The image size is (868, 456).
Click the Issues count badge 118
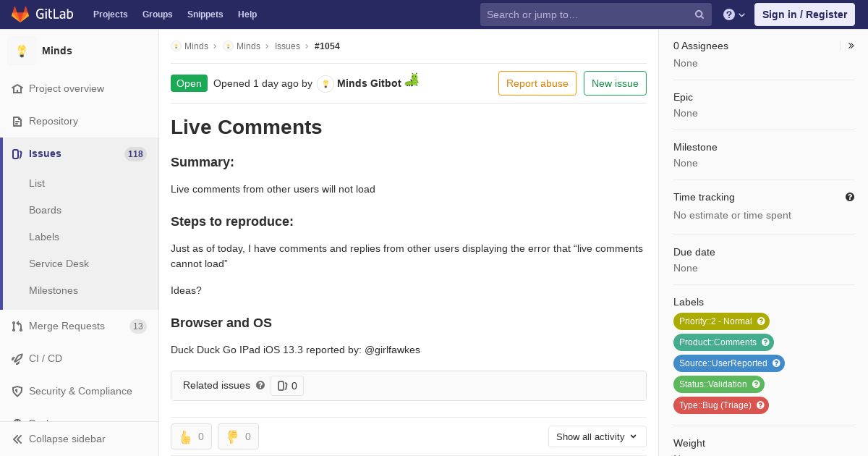(135, 154)
